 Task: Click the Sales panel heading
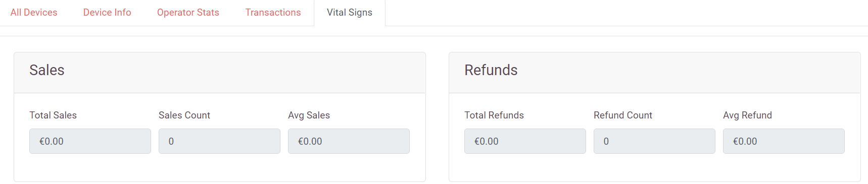coord(47,70)
